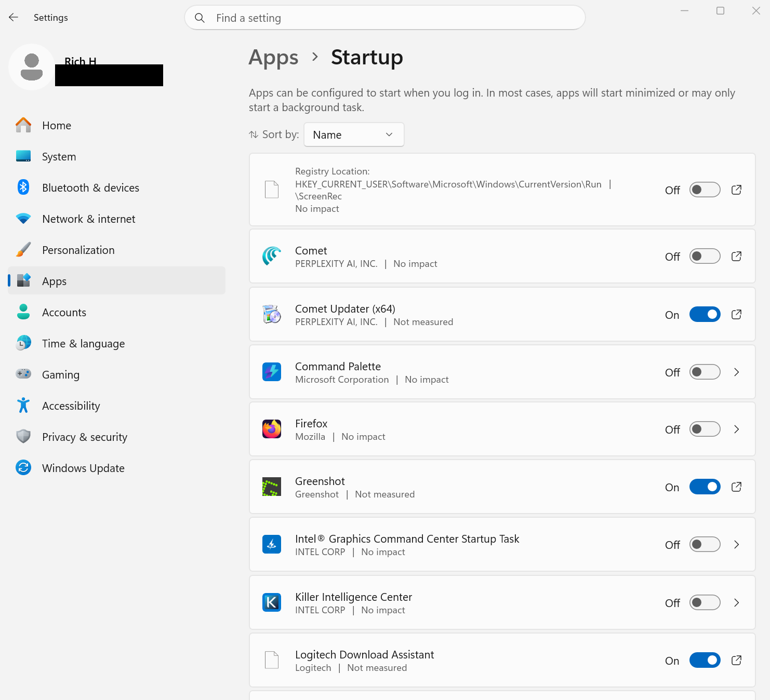Disable Comet Updater (x64) startup toggle
Screen dimensions: 770x700
pyautogui.click(x=705, y=314)
